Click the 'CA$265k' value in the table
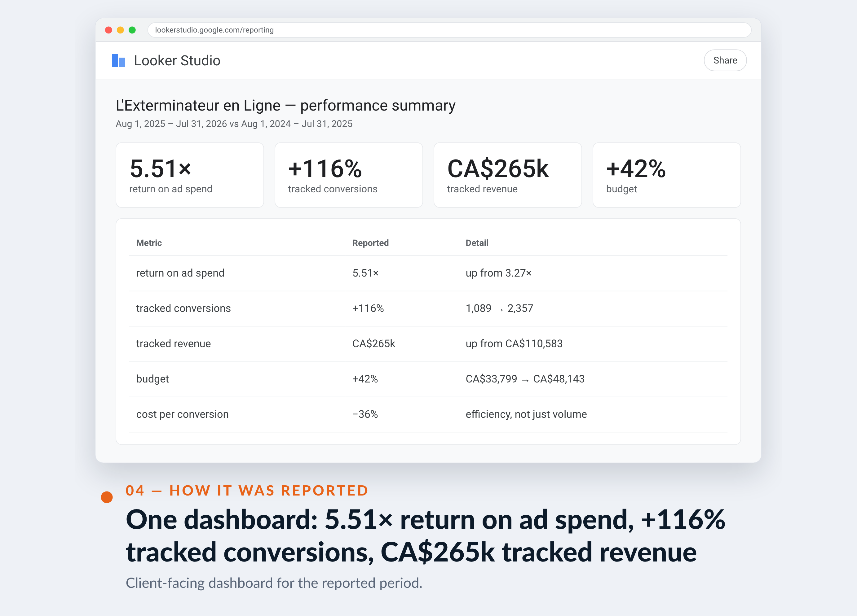Viewport: 857px width, 616px height. 374,344
